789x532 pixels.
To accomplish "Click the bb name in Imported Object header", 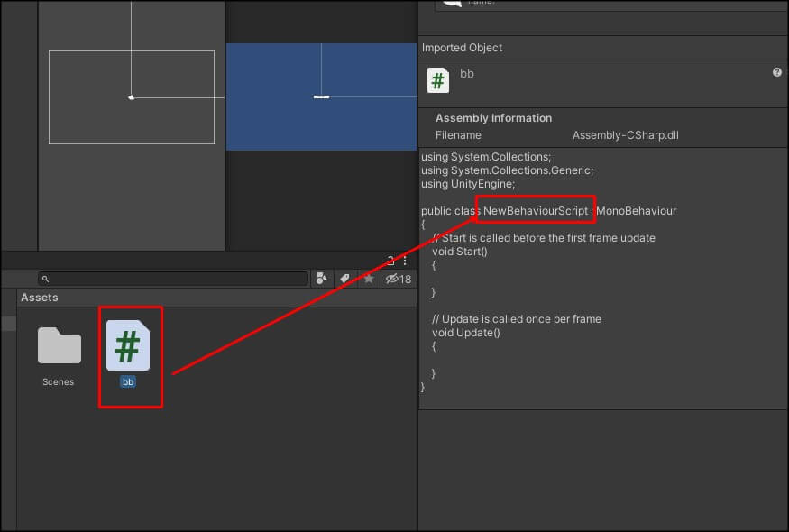I will click(467, 73).
